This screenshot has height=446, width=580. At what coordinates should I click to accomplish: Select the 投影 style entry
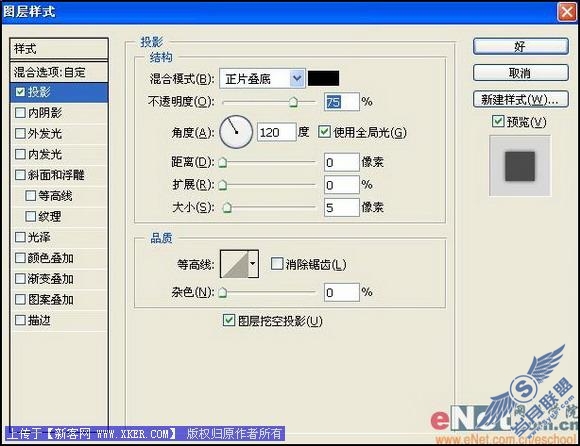coord(59,92)
